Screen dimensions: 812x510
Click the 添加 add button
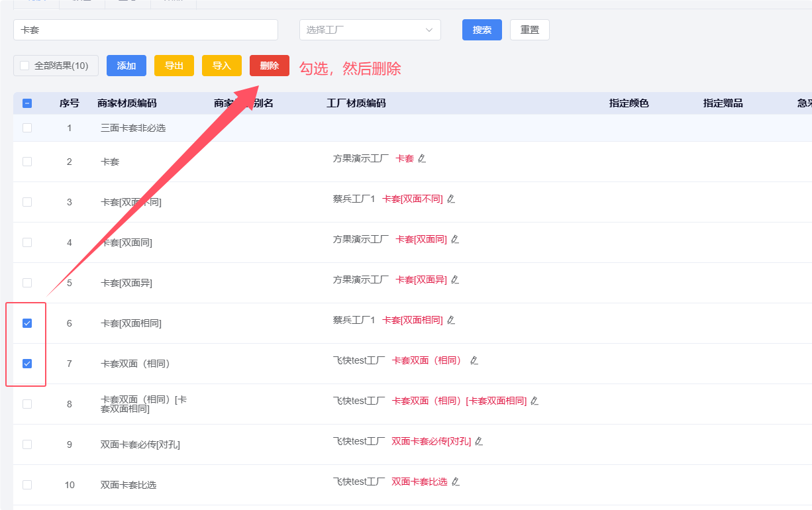[x=127, y=66]
